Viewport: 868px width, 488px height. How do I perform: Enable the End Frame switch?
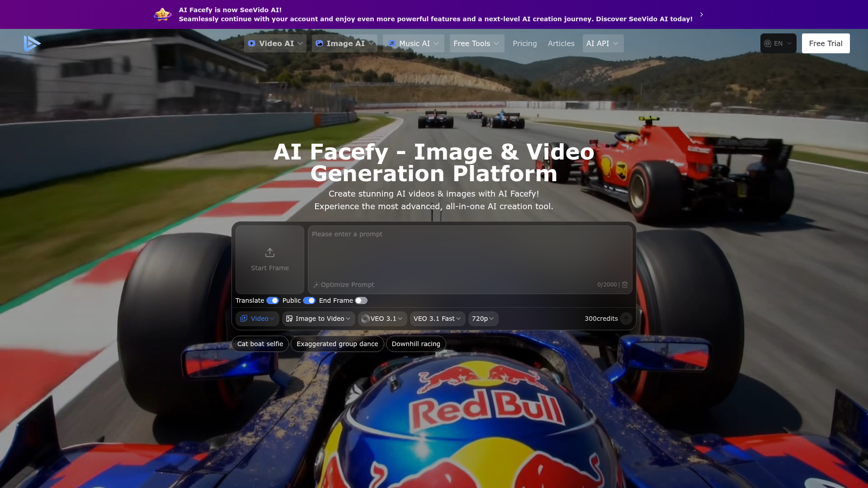pos(361,300)
